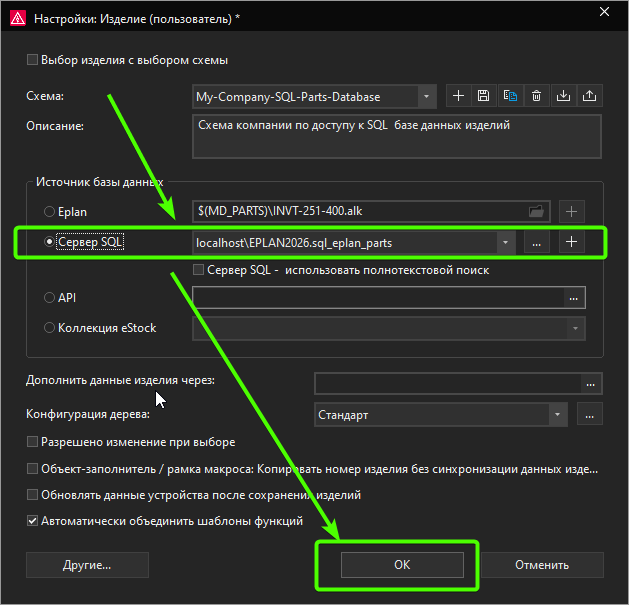
Task: Create a new scheme with plus icon
Action: point(459,96)
